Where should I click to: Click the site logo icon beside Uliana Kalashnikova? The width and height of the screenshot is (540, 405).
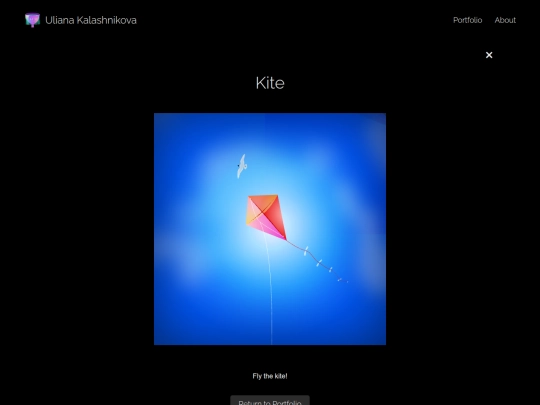(32, 20)
